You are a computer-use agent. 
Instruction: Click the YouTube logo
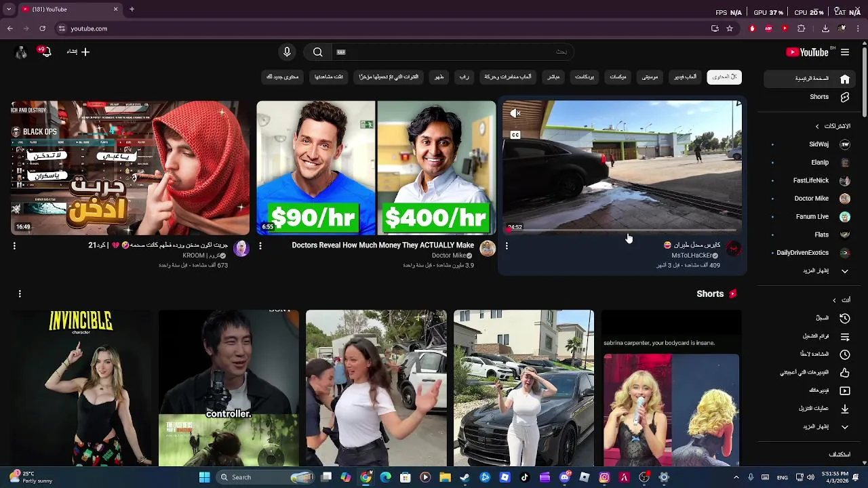coord(807,52)
